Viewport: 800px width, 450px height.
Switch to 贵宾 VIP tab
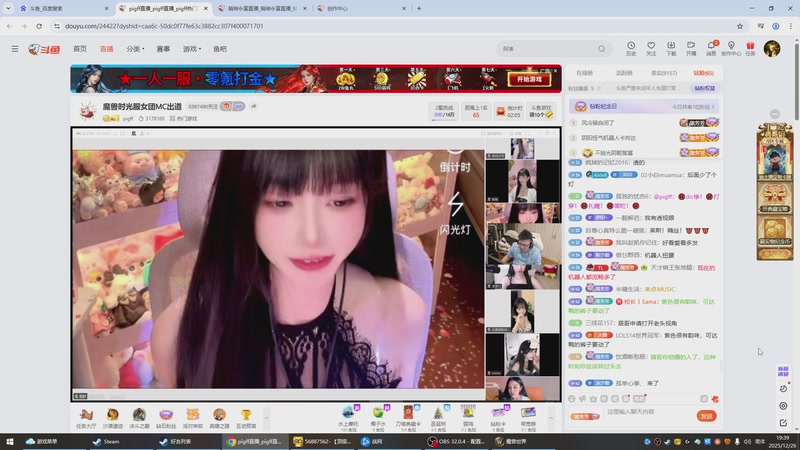664,73
